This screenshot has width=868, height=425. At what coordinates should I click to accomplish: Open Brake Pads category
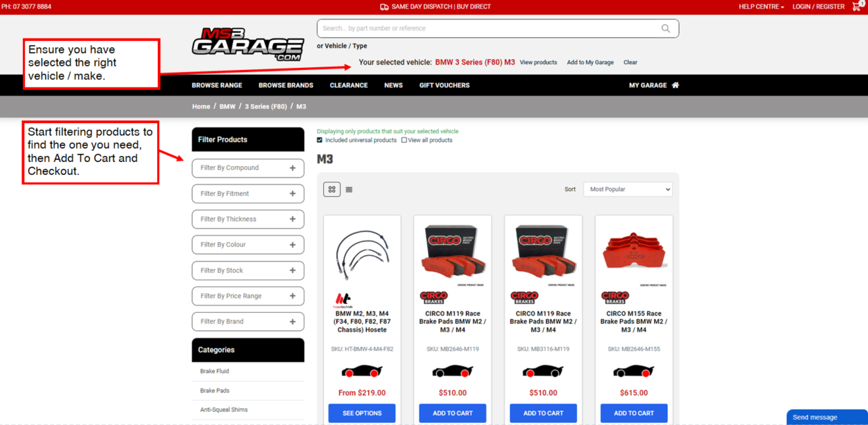214,391
